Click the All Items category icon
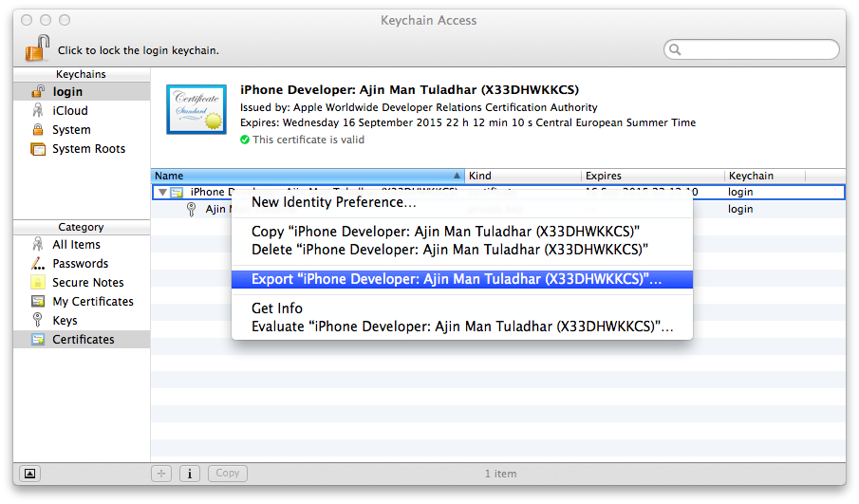Viewport: 859px width, 504px height. 38,244
